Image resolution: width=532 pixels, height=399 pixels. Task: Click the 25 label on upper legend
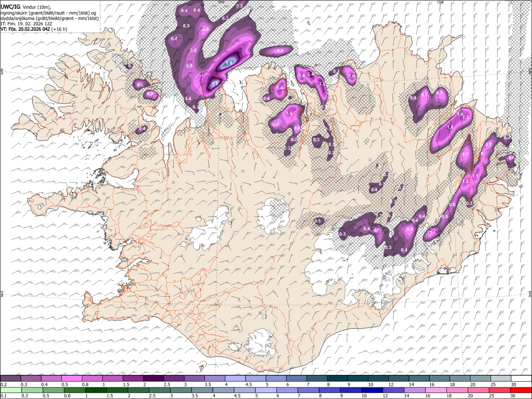[x=493, y=384]
